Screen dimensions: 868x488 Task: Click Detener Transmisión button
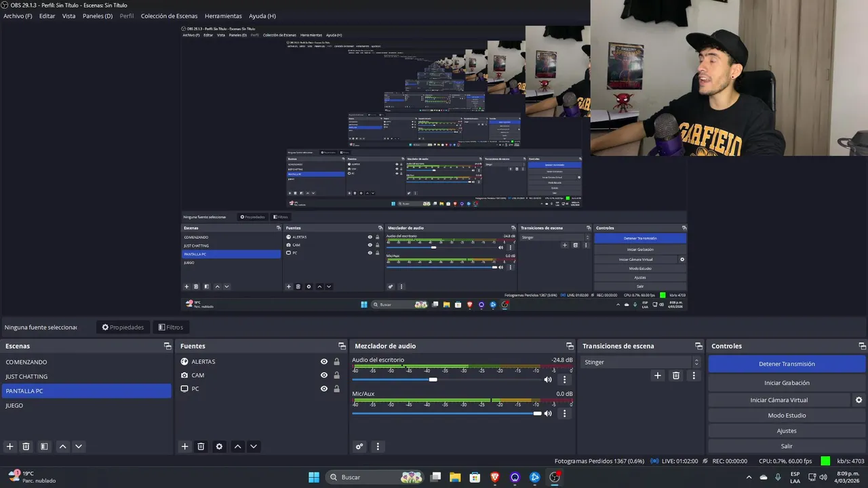point(787,364)
